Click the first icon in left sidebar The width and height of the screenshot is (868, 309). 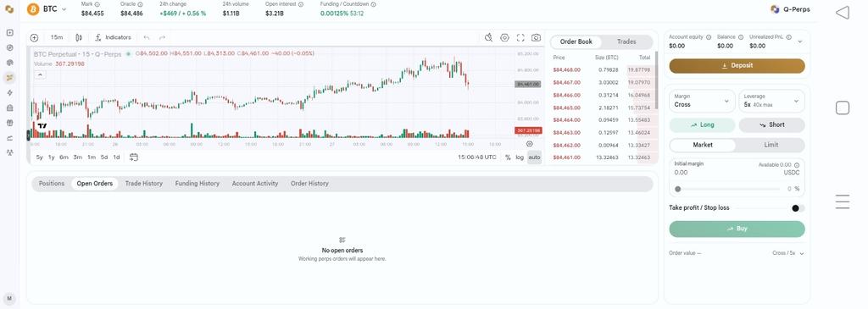(x=9, y=33)
